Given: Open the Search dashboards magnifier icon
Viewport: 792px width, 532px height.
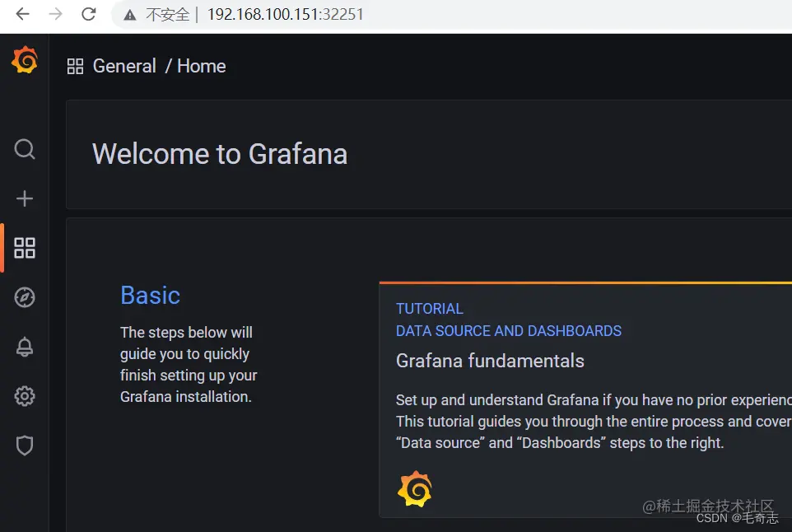Looking at the screenshot, I should click(x=25, y=149).
